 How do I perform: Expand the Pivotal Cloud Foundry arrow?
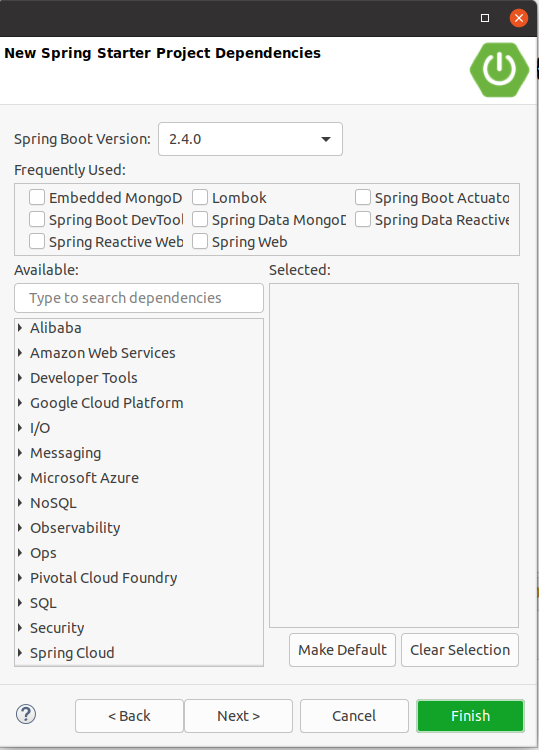click(20, 577)
